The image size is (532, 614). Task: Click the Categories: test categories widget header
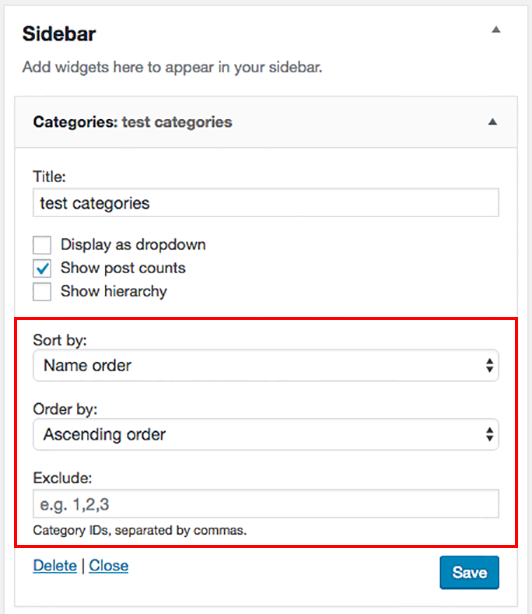coord(266,122)
